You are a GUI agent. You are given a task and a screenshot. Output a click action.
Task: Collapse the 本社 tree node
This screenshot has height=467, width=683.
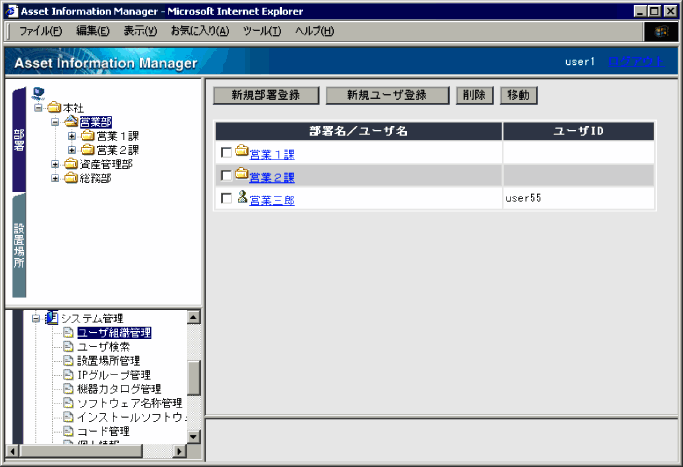tap(38, 107)
